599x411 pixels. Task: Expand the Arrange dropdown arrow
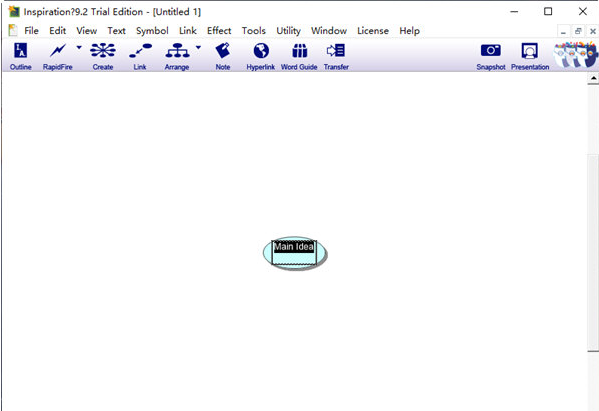pyautogui.click(x=198, y=48)
